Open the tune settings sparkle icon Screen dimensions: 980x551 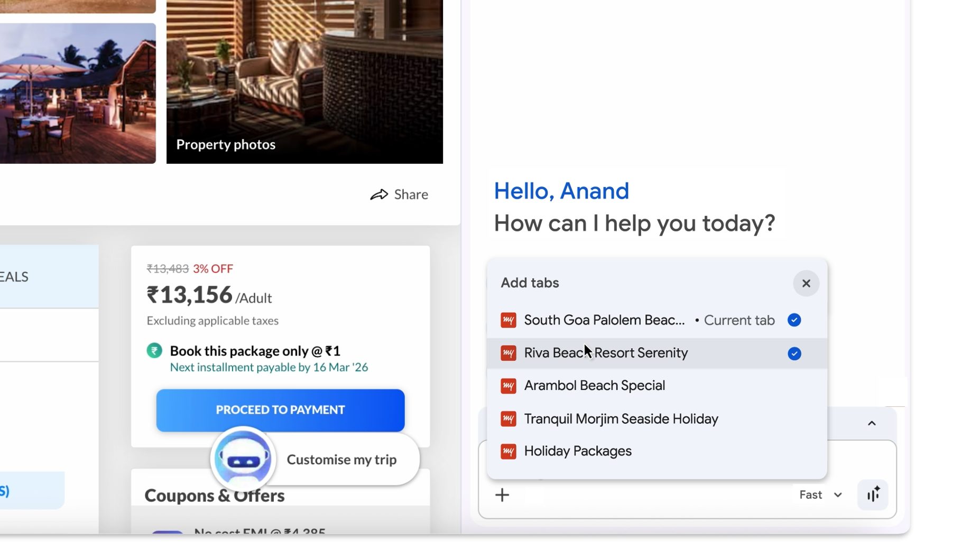click(873, 494)
